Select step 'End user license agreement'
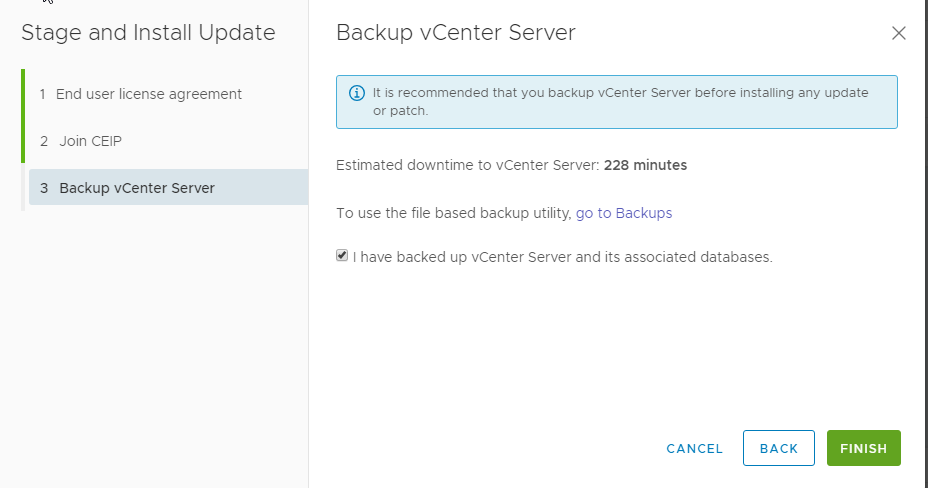This screenshot has height=488, width=928. (149, 94)
